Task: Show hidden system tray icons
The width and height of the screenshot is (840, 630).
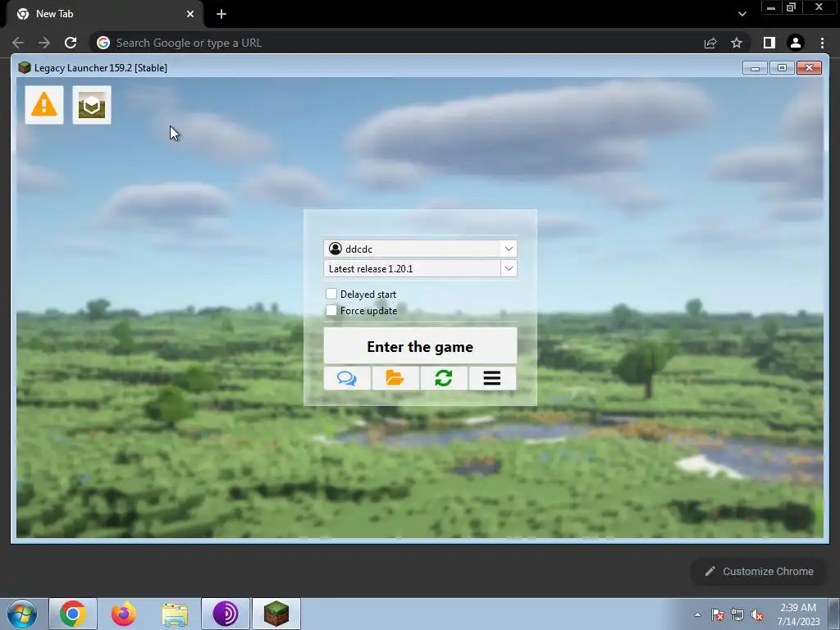Action: [697, 614]
